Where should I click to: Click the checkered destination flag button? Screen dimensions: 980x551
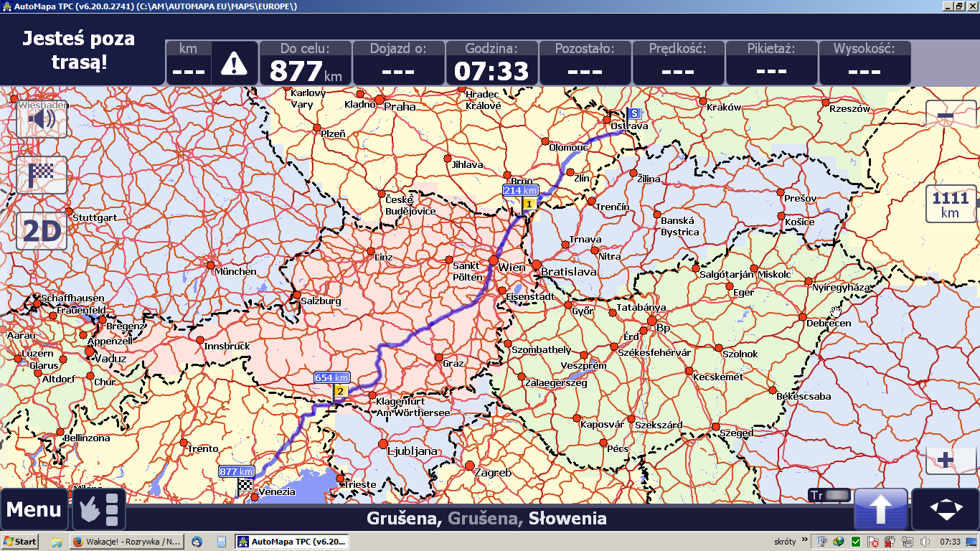tap(42, 175)
